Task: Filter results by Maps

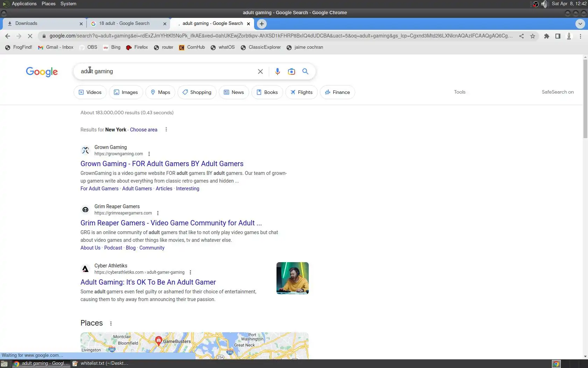Action: pyautogui.click(x=160, y=92)
